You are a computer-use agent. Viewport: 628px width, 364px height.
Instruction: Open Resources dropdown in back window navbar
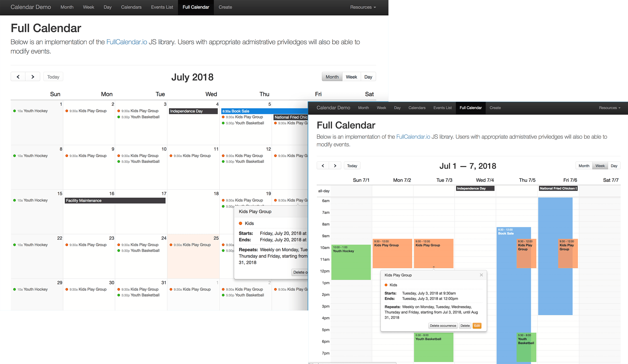[x=363, y=7]
